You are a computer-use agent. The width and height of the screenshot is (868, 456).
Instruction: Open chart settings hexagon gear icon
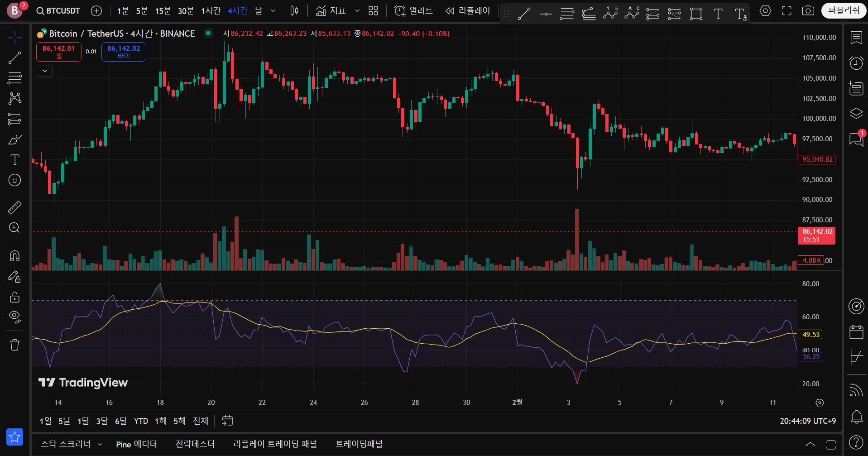765,11
